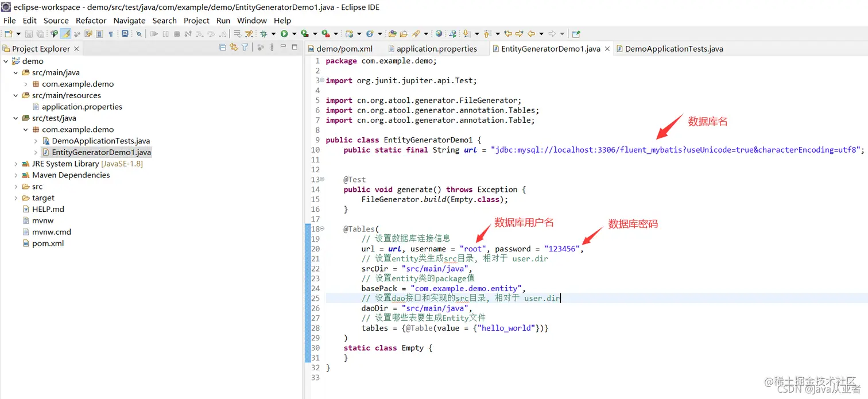The image size is (868, 399).
Task: Fold the generate method at line 13
Action: (321, 180)
